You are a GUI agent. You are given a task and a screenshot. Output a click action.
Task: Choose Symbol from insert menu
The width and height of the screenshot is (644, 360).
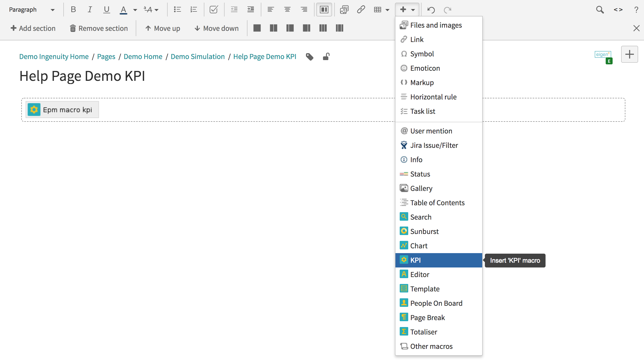[439, 54]
